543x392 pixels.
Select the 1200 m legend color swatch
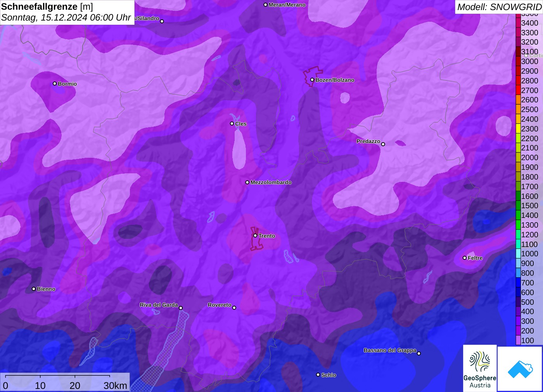(x=518, y=235)
